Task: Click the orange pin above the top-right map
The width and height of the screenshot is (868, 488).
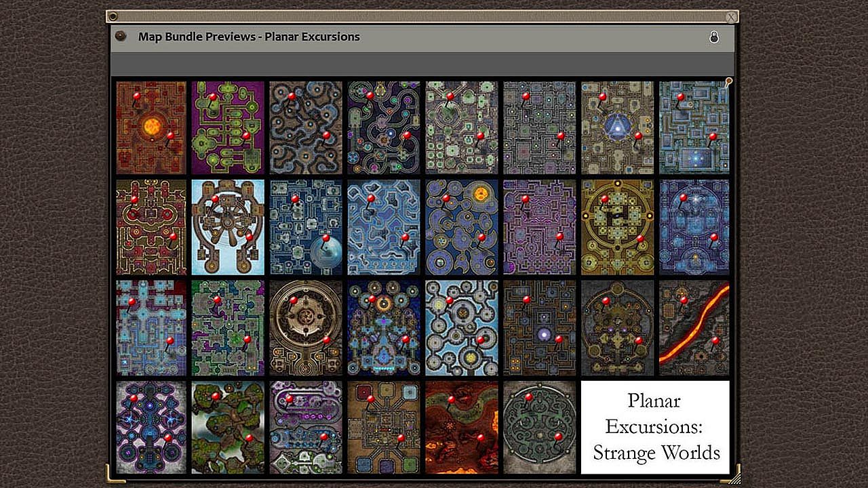Action: pos(729,82)
